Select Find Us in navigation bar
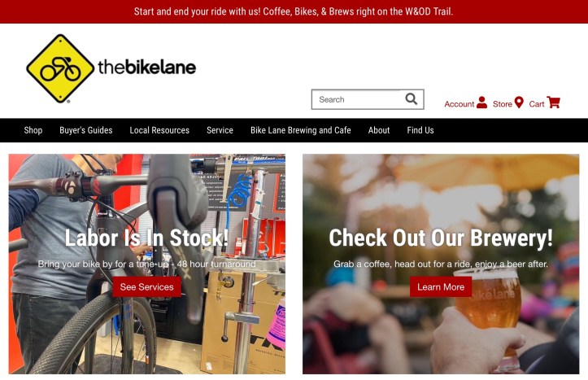Image resolution: width=588 pixels, height=380 pixels. pyautogui.click(x=420, y=130)
